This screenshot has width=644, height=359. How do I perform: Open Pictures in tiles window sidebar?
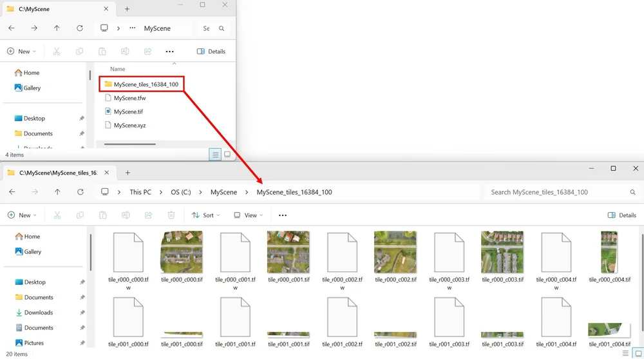(x=30, y=342)
